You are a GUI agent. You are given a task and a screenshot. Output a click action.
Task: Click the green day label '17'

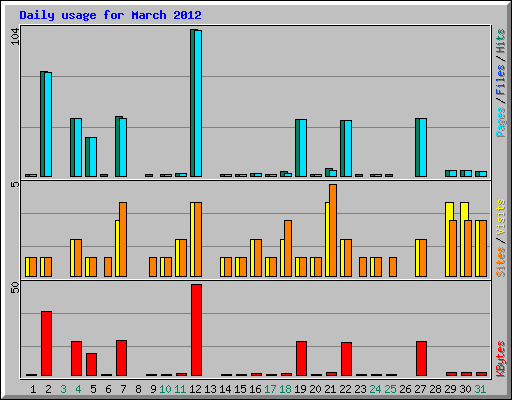tap(270, 389)
